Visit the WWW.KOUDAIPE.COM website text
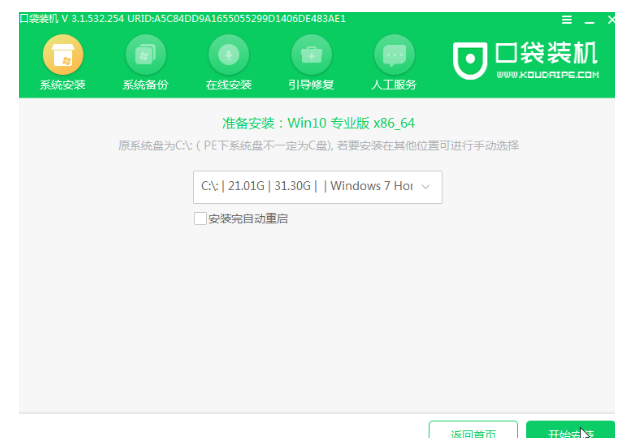The image size is (629, 447). [x=546, y=73]
